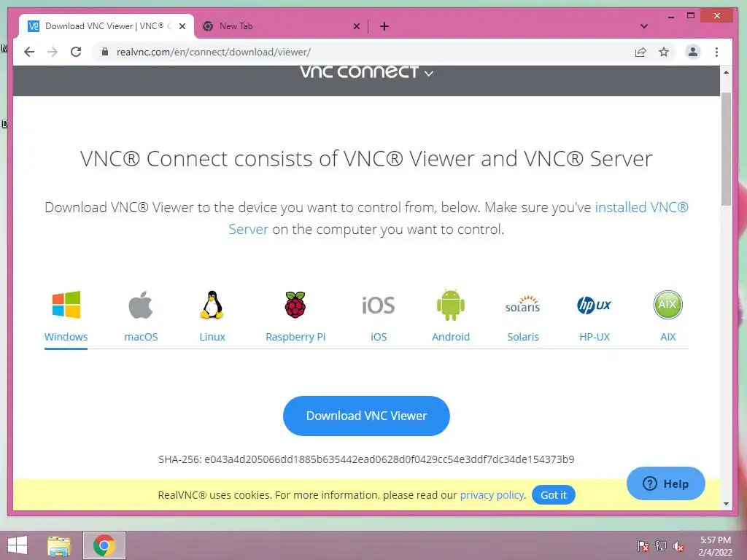Bookmark page with the star icon
This screenshot has height=560, width=747.
click(664, 52)
